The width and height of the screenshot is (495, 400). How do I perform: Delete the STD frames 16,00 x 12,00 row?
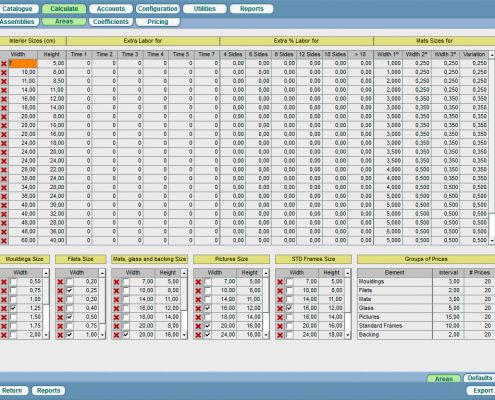(x=280, y=309)
